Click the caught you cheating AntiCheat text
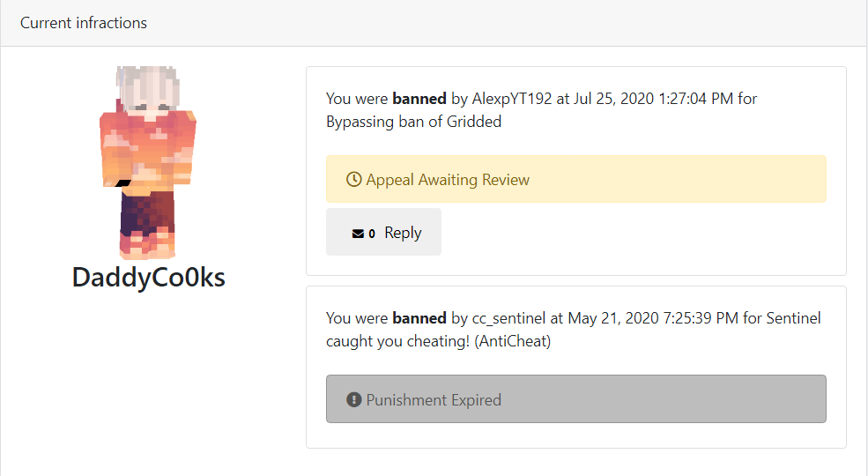868x476 pixels. click(x=439, y=341)
